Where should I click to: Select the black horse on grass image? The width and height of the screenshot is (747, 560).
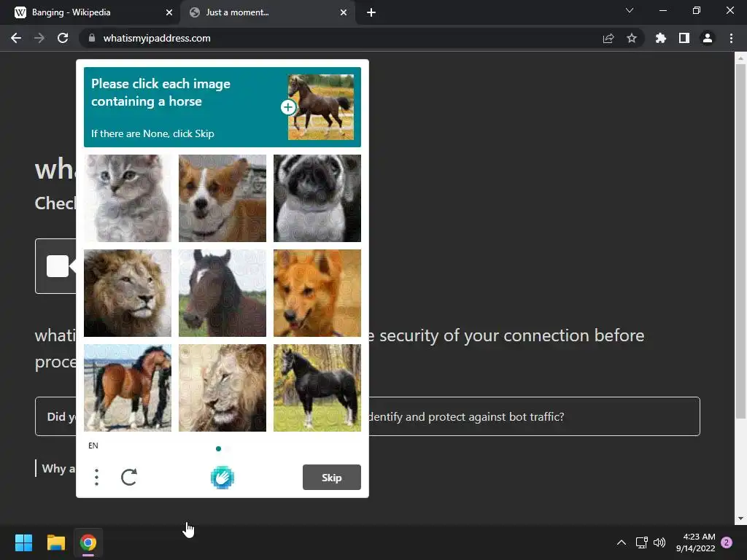point(317,388)
